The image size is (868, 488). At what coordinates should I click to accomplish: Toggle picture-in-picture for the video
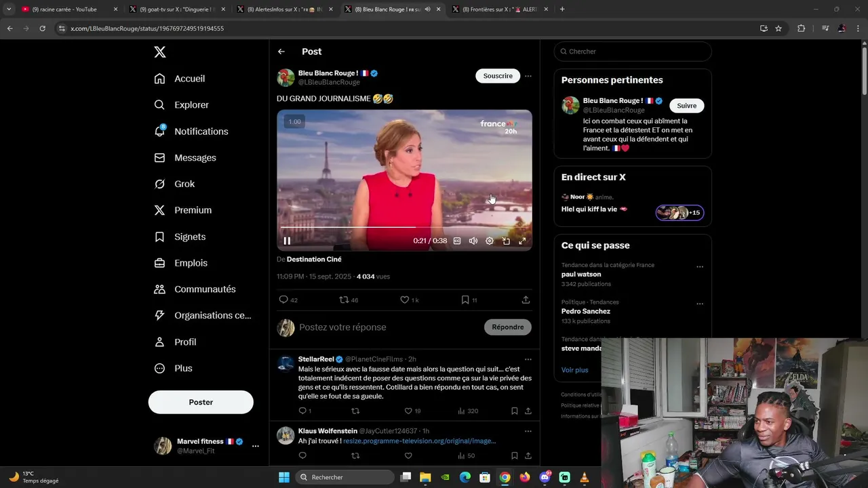[x=506, y=241]
